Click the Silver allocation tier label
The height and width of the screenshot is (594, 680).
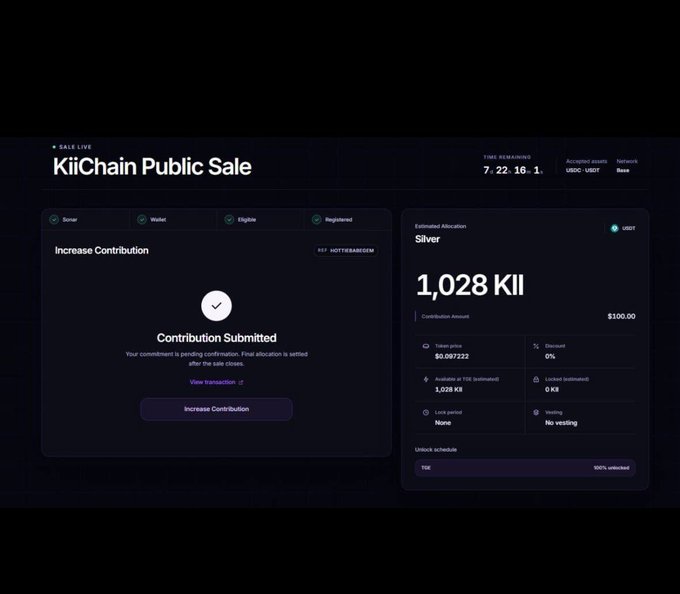(427, 239)
